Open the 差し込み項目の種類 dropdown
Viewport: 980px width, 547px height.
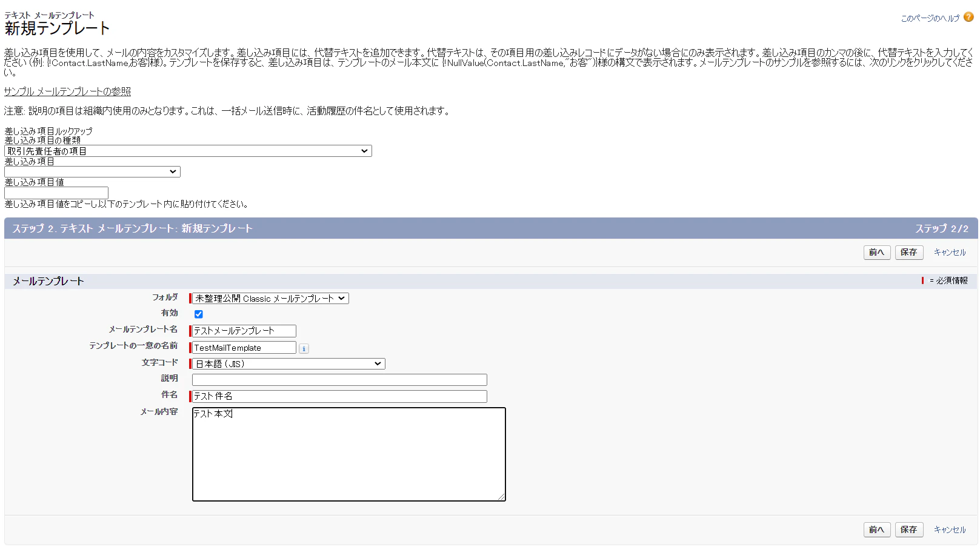point(188,151)
